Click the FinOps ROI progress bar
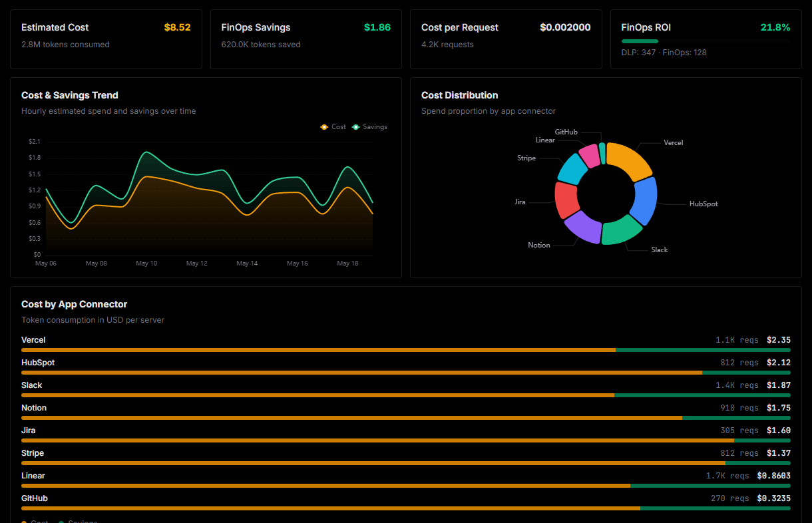812x523 pixels. [x=706, y=41]
